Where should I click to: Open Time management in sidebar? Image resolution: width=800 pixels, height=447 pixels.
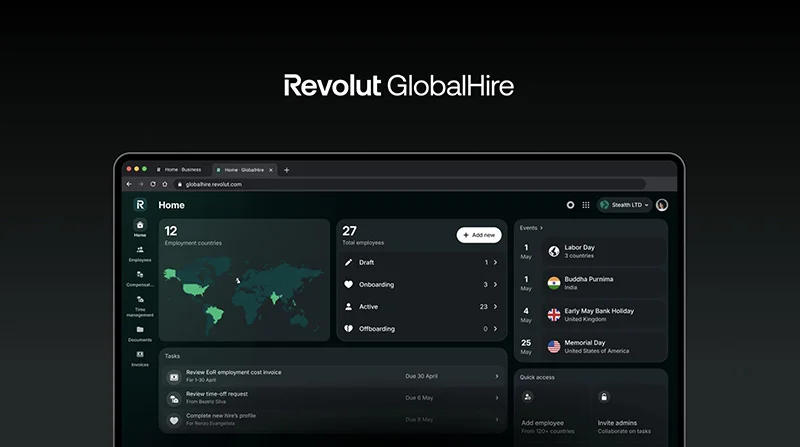coord(140,306)
